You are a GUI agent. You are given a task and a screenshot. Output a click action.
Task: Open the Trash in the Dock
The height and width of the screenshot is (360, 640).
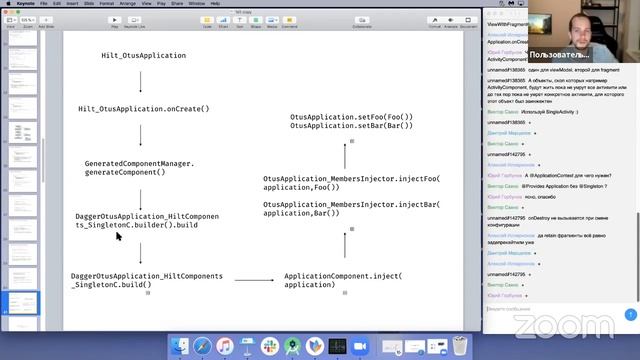click(x=460, y=346)
